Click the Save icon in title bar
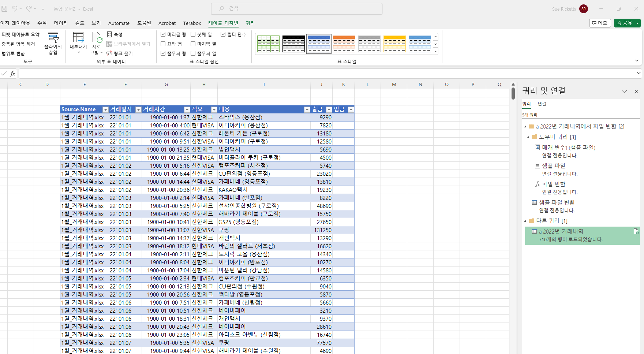The height and width of the screenshot is (354, 644). point(4,8)
